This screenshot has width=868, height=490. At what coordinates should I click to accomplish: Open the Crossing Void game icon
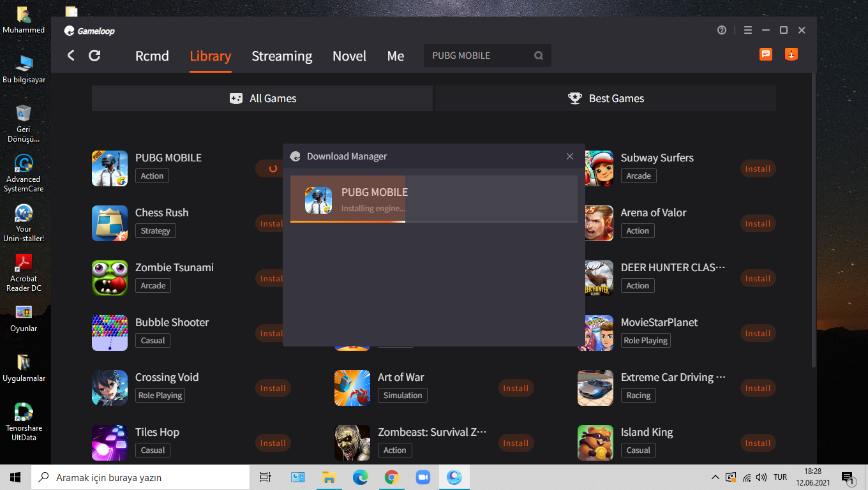coord(110,388)
